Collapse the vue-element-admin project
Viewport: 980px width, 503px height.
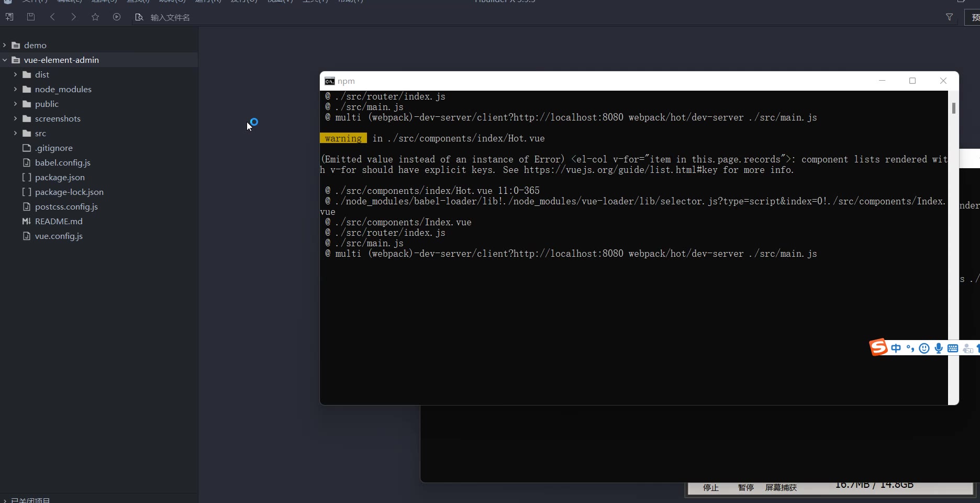5,60
